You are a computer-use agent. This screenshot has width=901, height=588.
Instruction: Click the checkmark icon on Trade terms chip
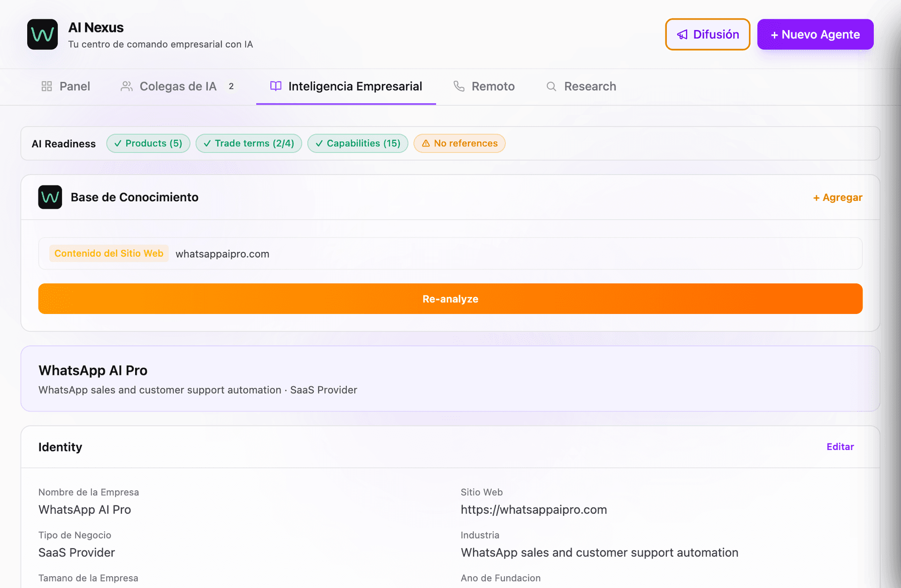207,144
